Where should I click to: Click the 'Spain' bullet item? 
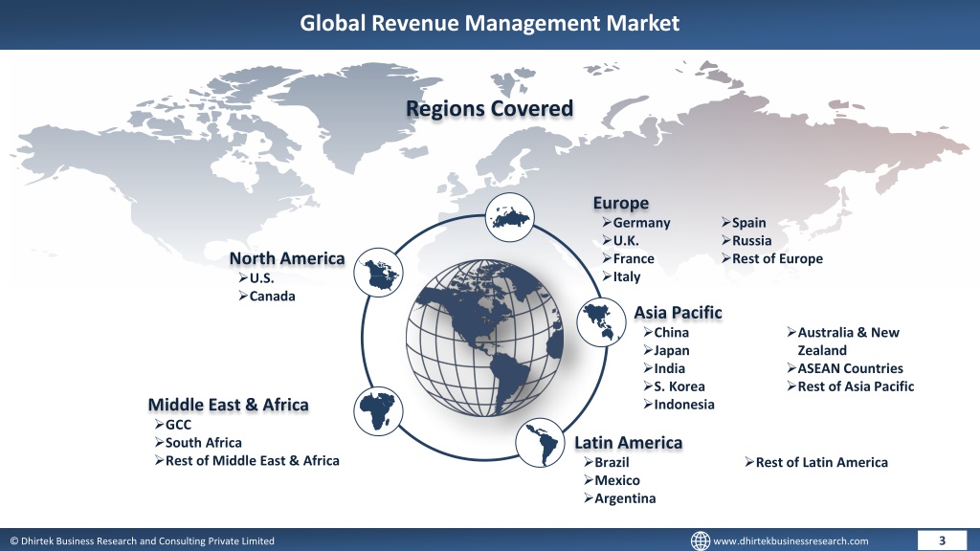tap(744, 223)
